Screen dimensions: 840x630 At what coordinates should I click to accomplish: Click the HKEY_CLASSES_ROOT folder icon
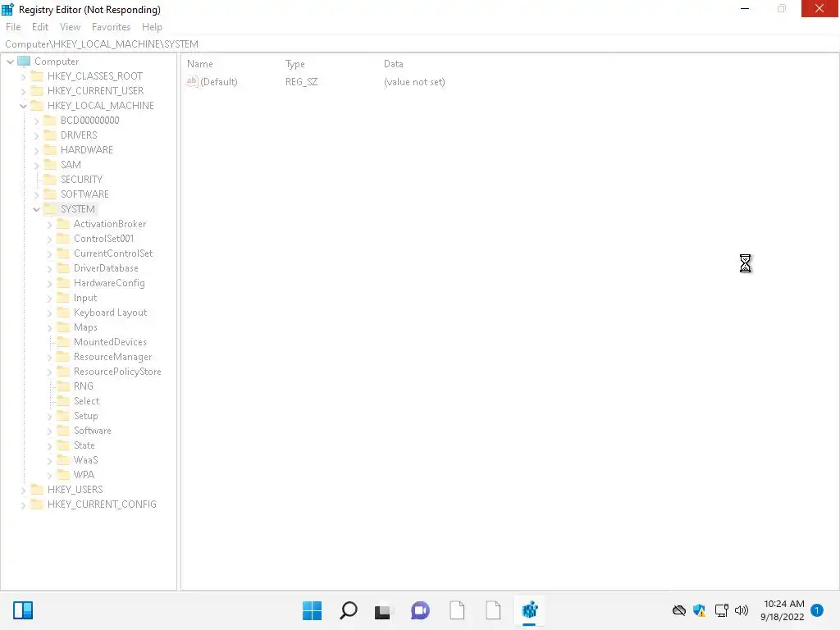click(x=36, y=76)
